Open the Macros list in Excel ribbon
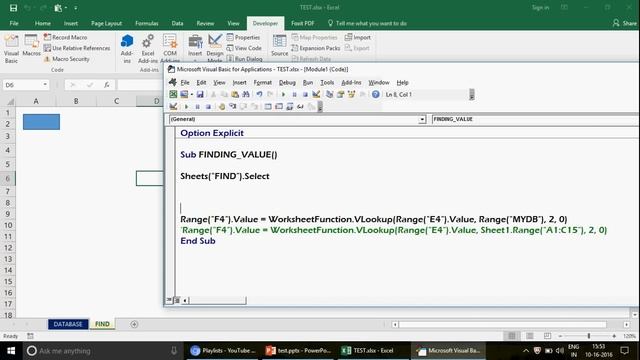 31,46
